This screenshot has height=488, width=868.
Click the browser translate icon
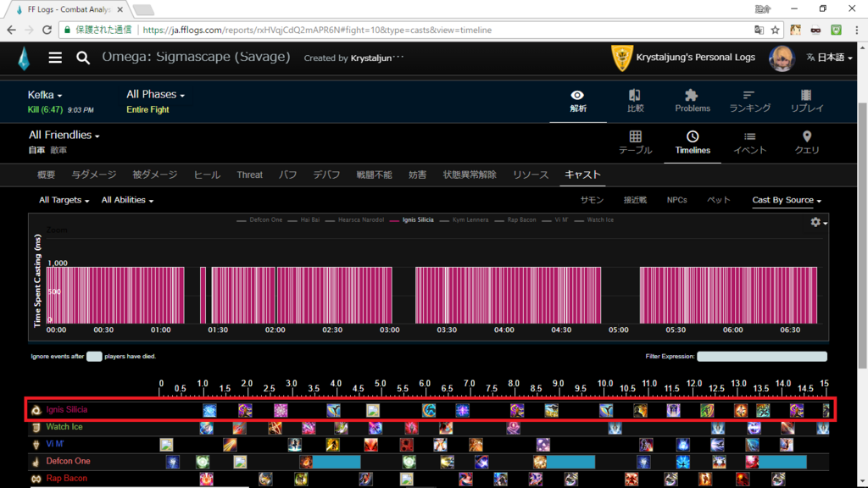click(x=759, y=30)
